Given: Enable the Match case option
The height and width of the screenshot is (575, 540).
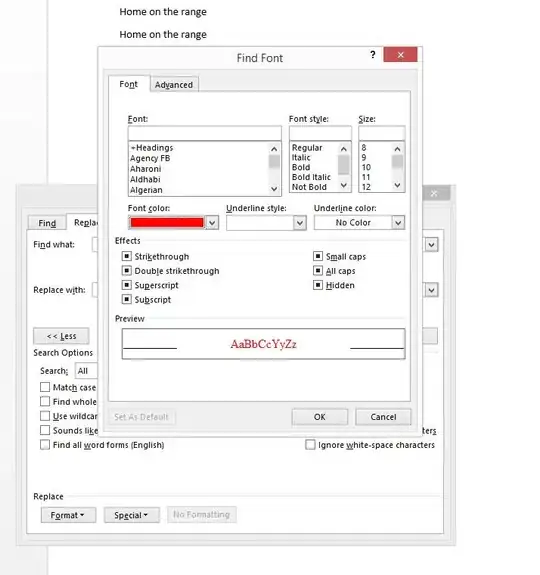Looking at the screenshot, I should pyautogui.click(x=45, y=387).
